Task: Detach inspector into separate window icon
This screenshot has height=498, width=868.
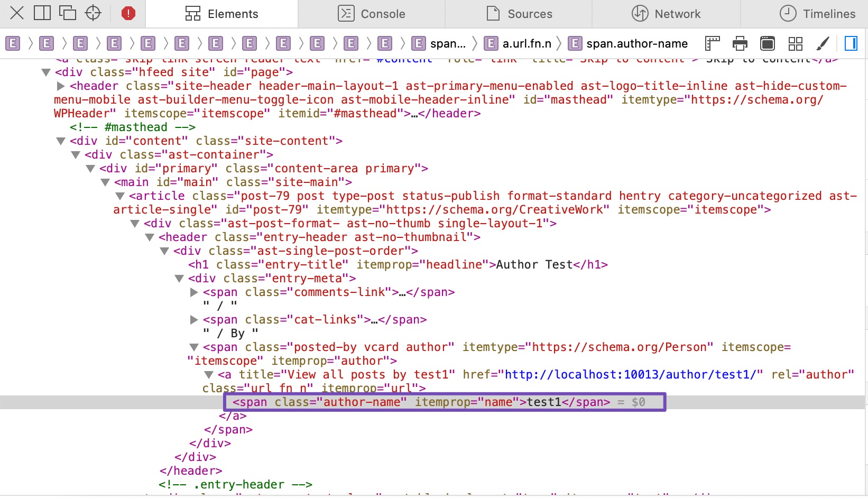Action: coord(68,13)
